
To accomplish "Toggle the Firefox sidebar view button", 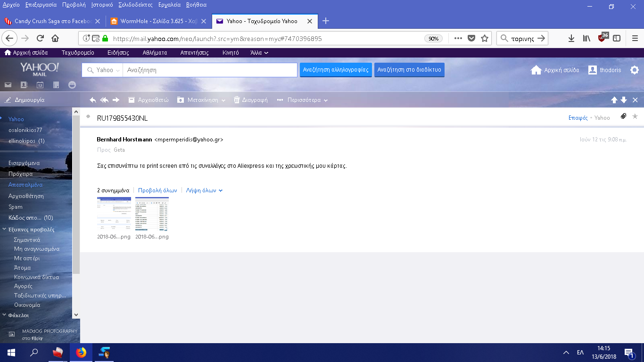I will [x=617, y=39].
